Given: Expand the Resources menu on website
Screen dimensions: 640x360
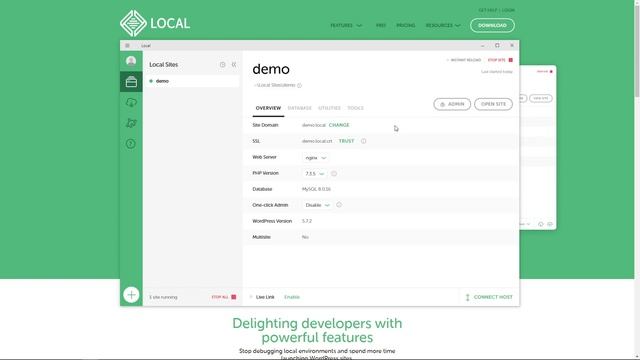Looking at the screenshot, I should point(443,25).
